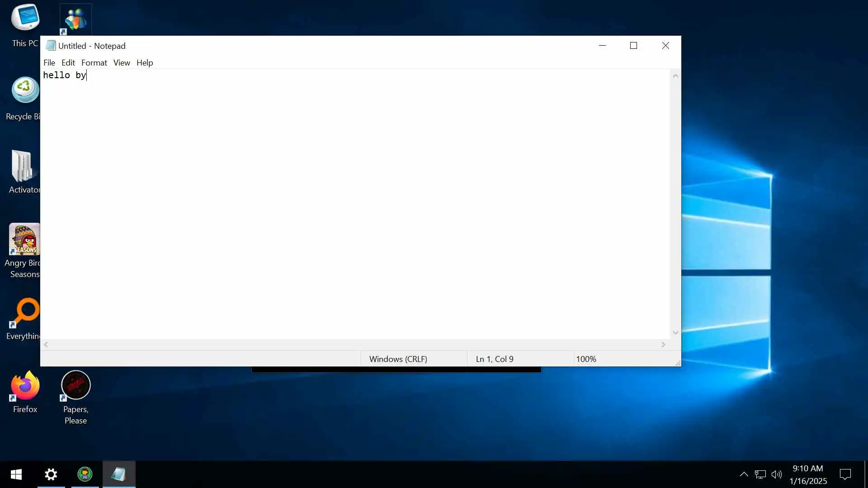Open the Windows Start menu
Viewport: 868px width, 488px height.
(x=16, y=474)
